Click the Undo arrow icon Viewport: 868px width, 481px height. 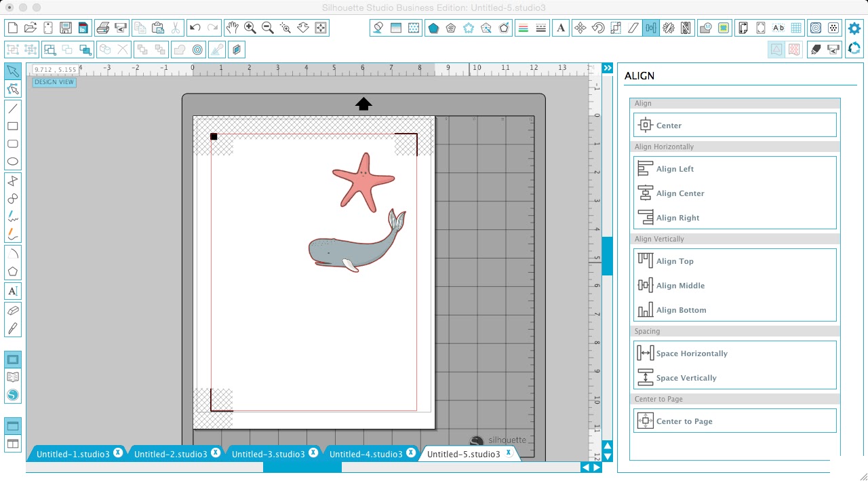click(195, 28)
